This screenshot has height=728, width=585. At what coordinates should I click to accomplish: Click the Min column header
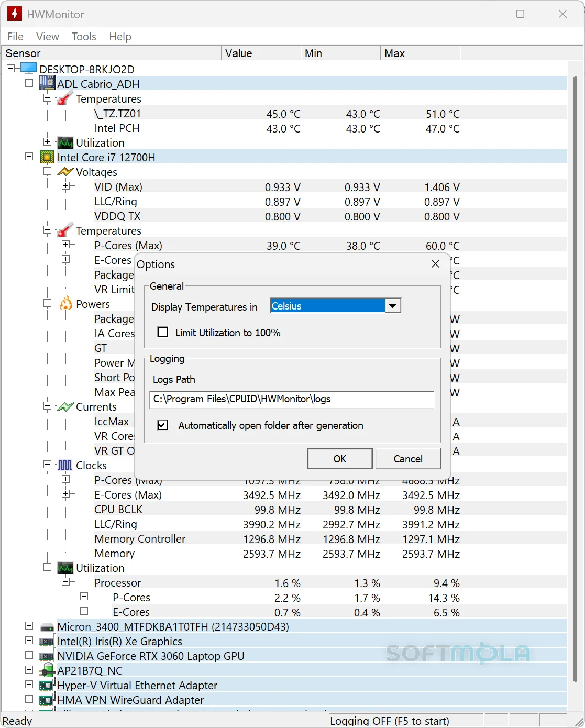tap(341, 53)
